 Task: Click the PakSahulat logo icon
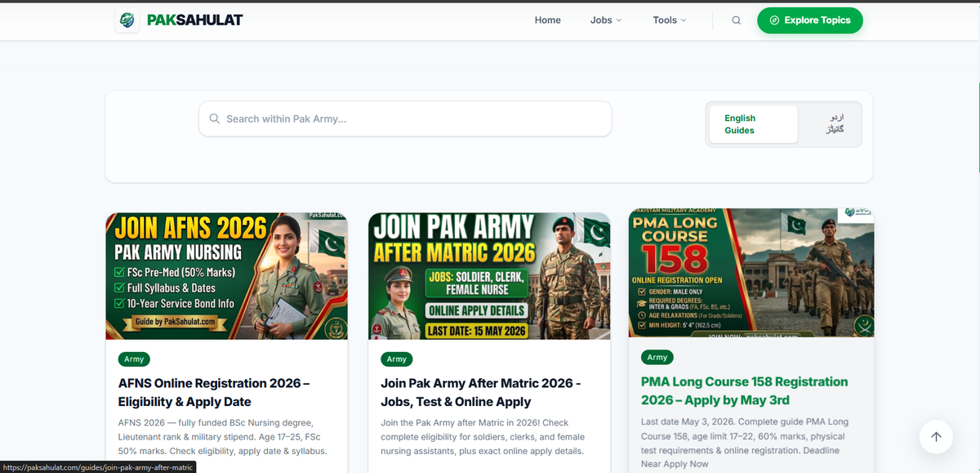coord(127,20)
